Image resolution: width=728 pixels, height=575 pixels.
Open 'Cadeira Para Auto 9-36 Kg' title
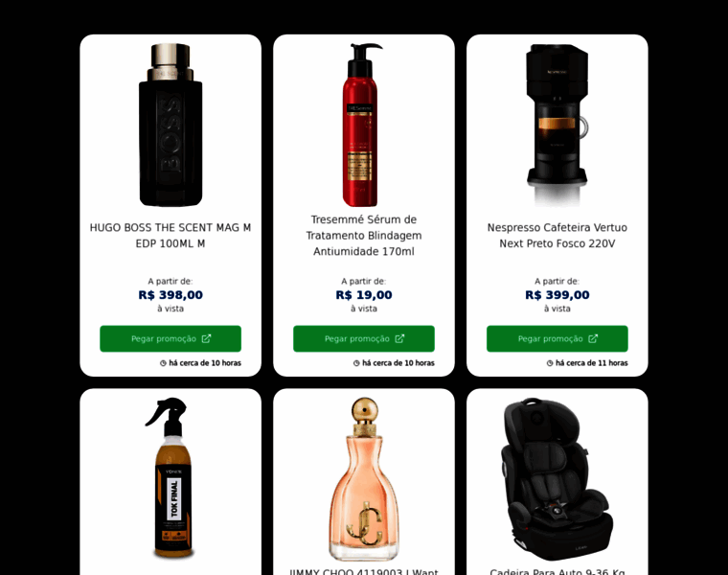tap(557, 572)
